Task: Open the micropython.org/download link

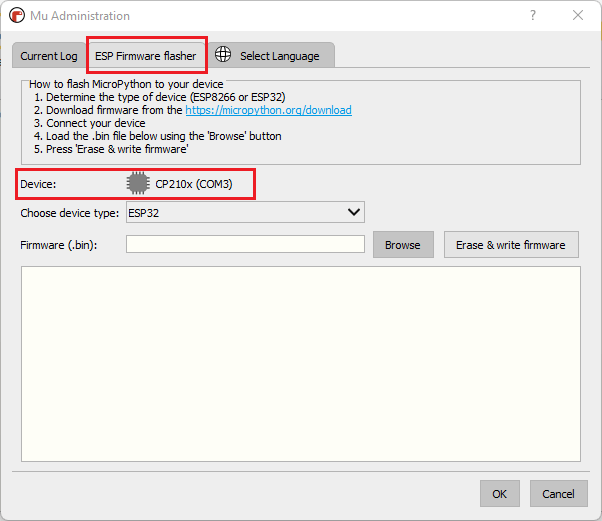Action: pyautogui.click(x=268, y=111)
